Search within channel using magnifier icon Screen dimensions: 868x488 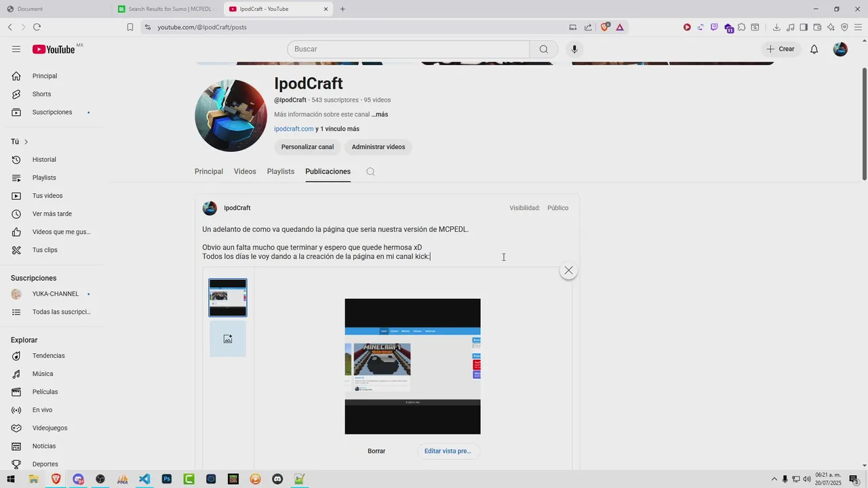tap(370, 171)
